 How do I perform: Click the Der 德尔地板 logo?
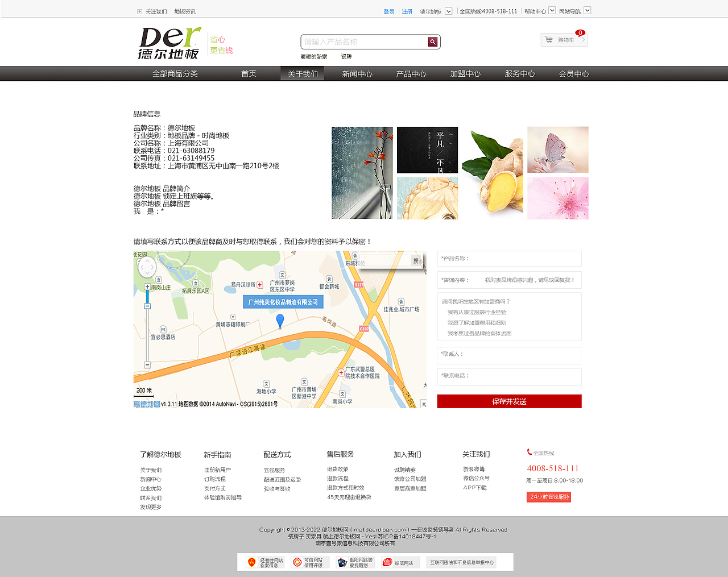click(170, 43)
